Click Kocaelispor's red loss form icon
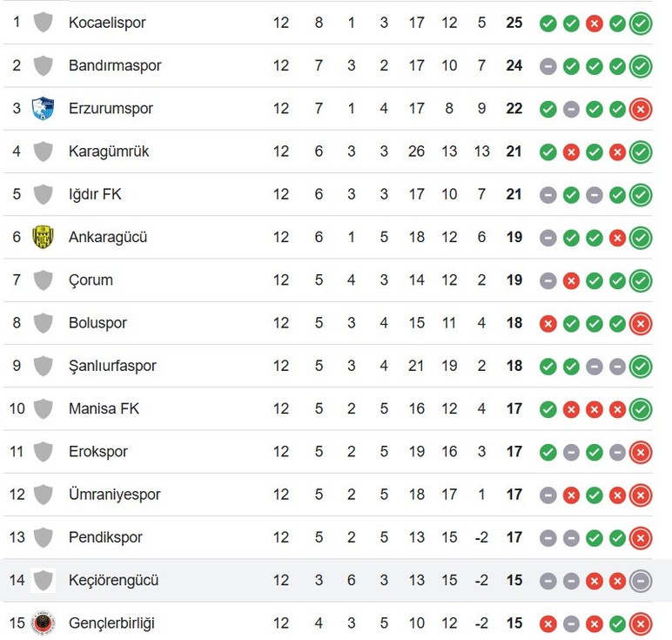 pos(594,24)
